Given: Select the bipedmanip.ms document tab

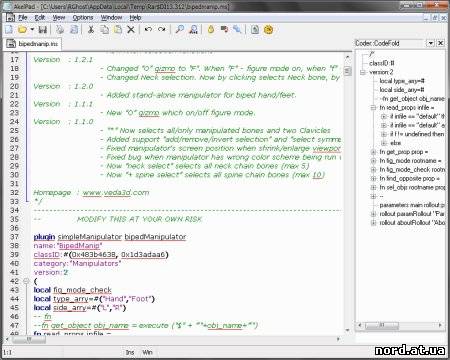Looking at the screenshot, I should [x=33, y=44].
